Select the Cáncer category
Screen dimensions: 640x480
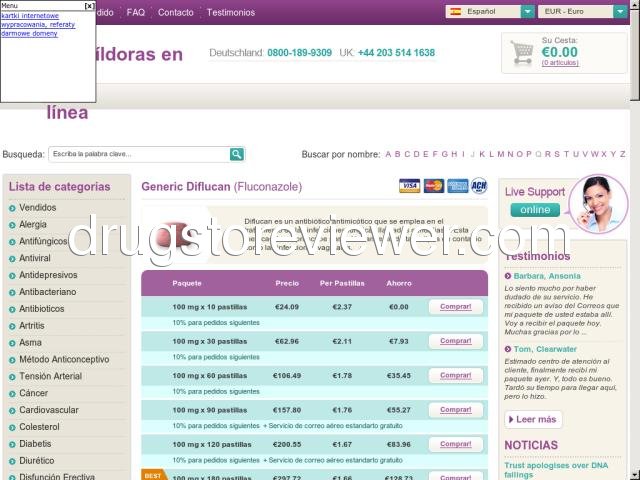(33, 393)
